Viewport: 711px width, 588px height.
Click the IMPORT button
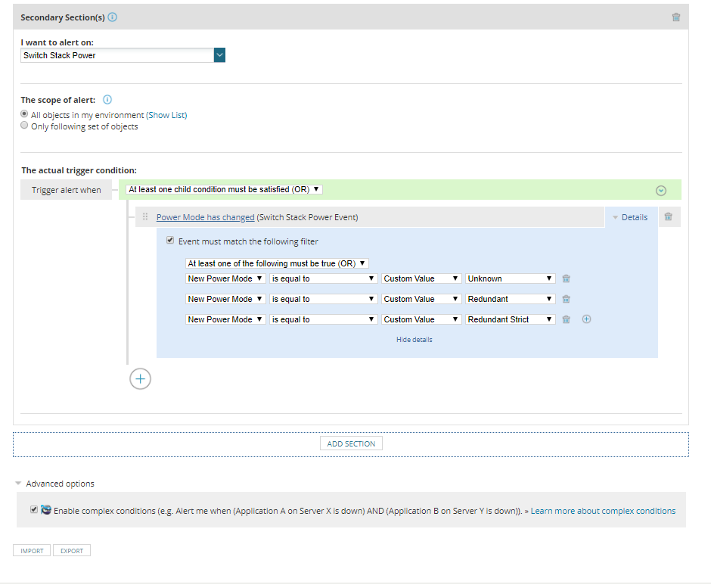coord(32,550)
